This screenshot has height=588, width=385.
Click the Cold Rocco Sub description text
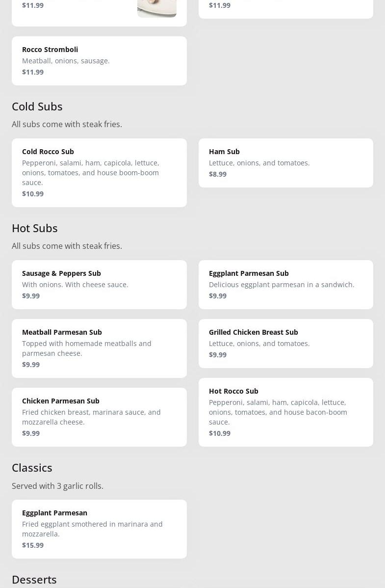91,172
